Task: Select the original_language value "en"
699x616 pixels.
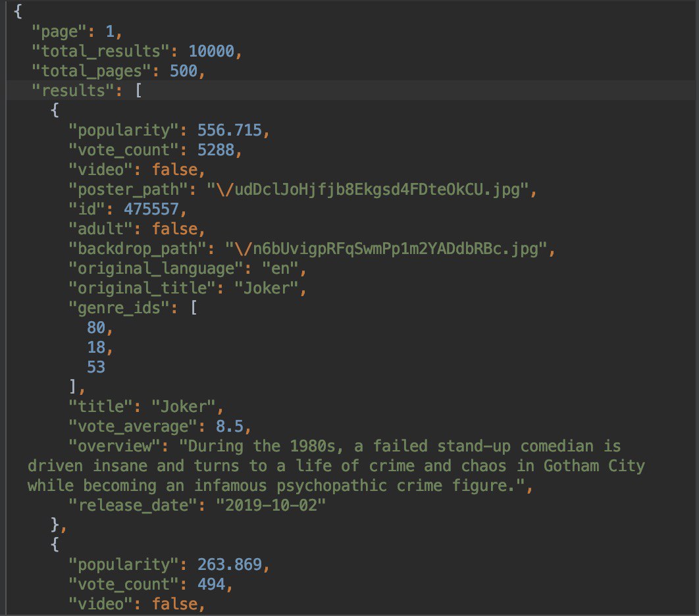Action: (280, 269)
